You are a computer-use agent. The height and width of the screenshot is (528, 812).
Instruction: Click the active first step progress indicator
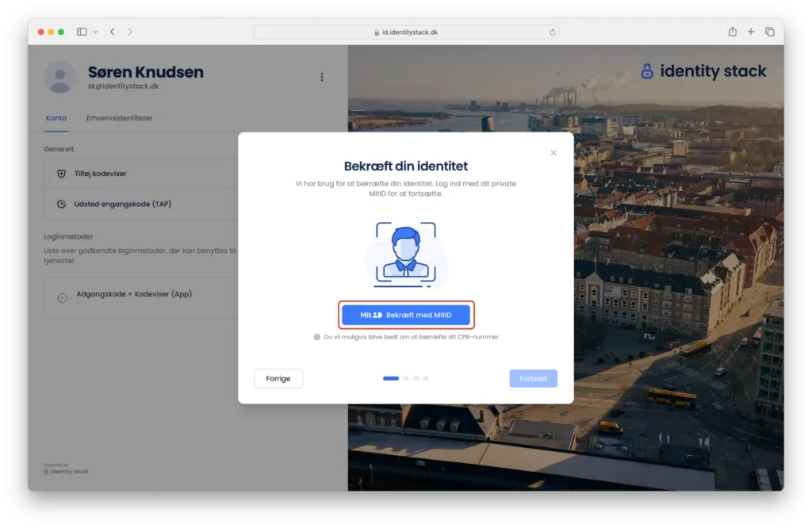(x=390, y=378)
